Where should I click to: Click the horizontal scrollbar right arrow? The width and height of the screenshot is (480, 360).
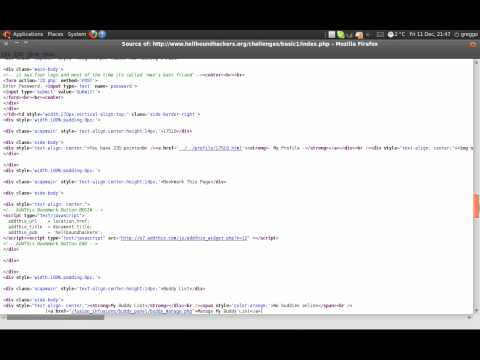pyautogui.click(x=469, y=317)
